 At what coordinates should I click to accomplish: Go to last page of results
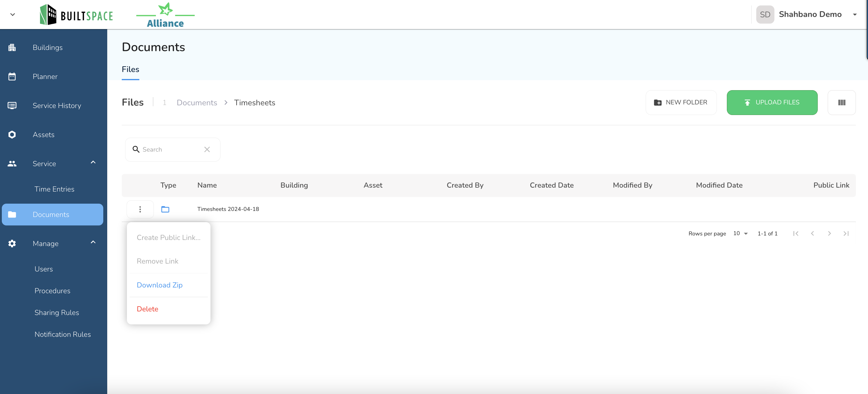click(846, 233)
